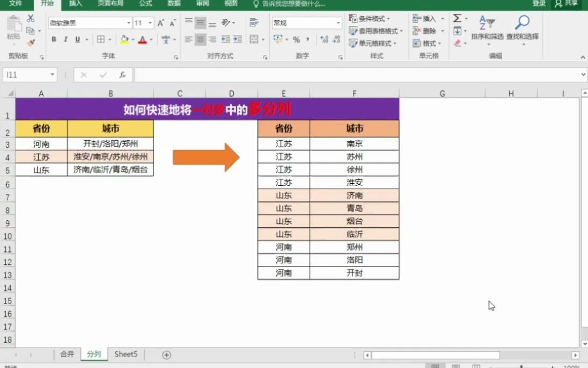Click the AutoSum (Σ) icon
588x368 pixels.
(457, 18)
